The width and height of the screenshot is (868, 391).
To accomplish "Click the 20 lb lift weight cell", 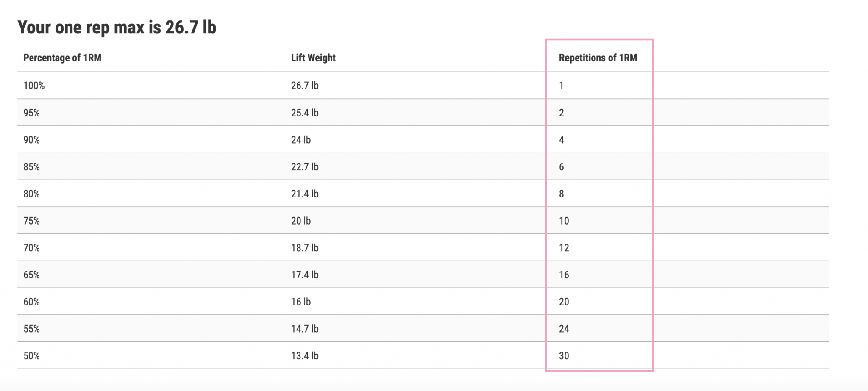I will tap(301, 221).
